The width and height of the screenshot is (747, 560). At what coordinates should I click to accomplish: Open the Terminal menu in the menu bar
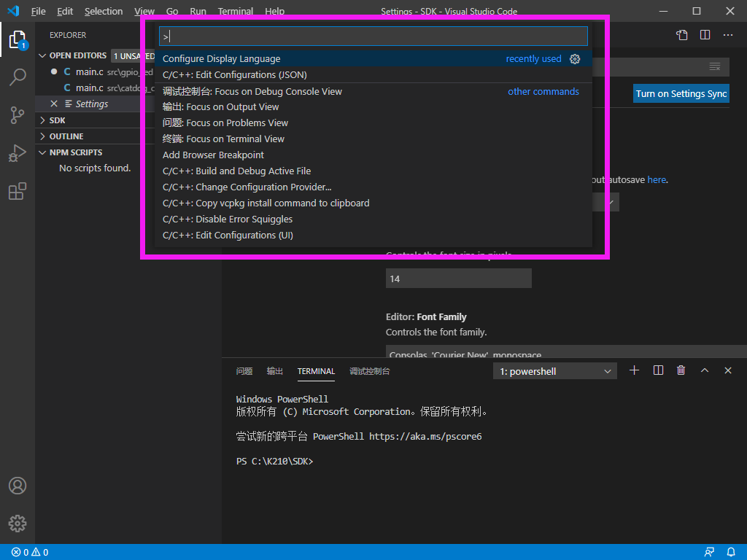pyautogui.click(x=235, y=11)
